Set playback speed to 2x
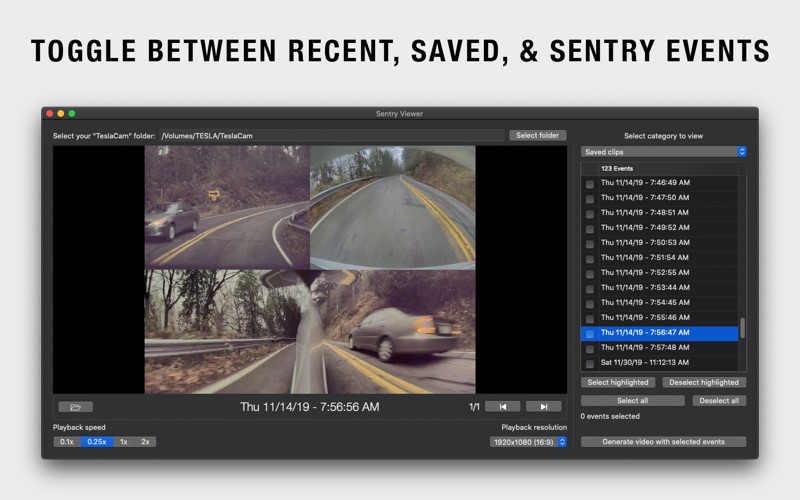 point(145,442)
